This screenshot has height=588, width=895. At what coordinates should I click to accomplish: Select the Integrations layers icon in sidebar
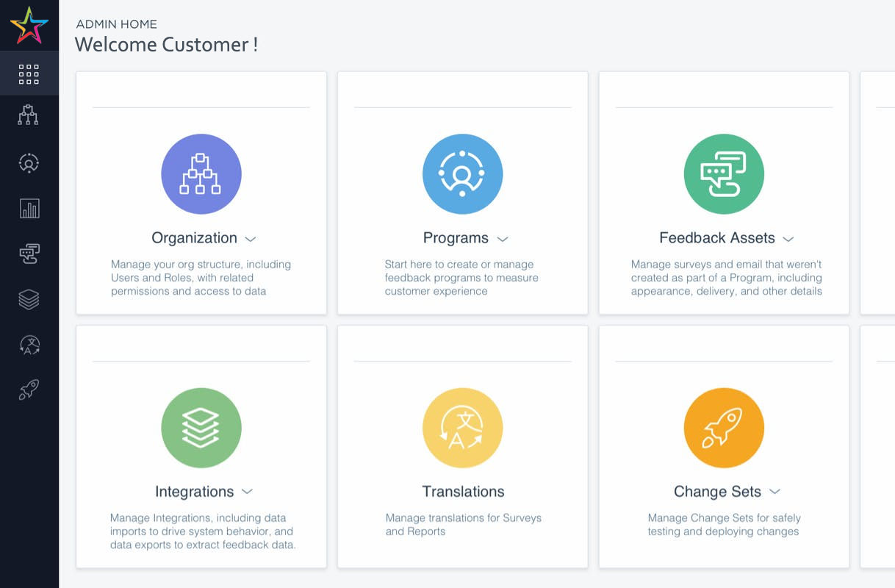(29, 299)
